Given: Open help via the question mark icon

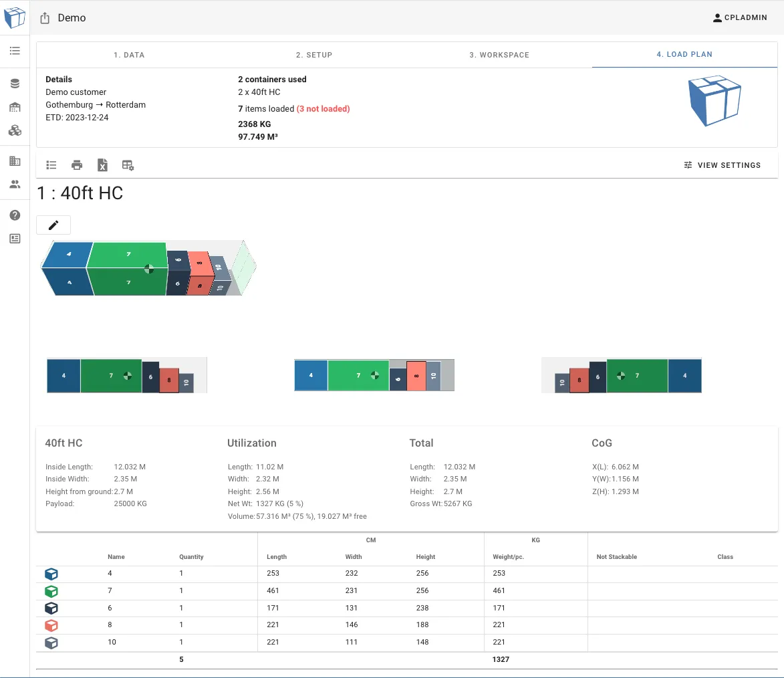Looking at the screenshot, I should coord(15,215).
